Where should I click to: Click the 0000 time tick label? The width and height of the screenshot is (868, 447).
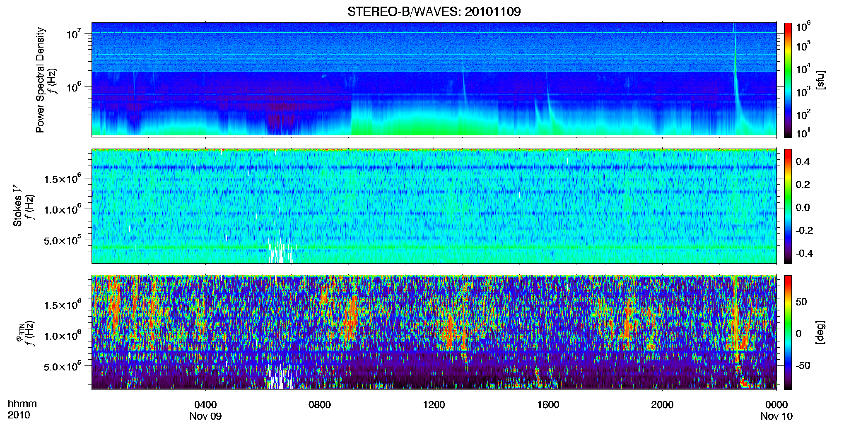click(776, 405)
